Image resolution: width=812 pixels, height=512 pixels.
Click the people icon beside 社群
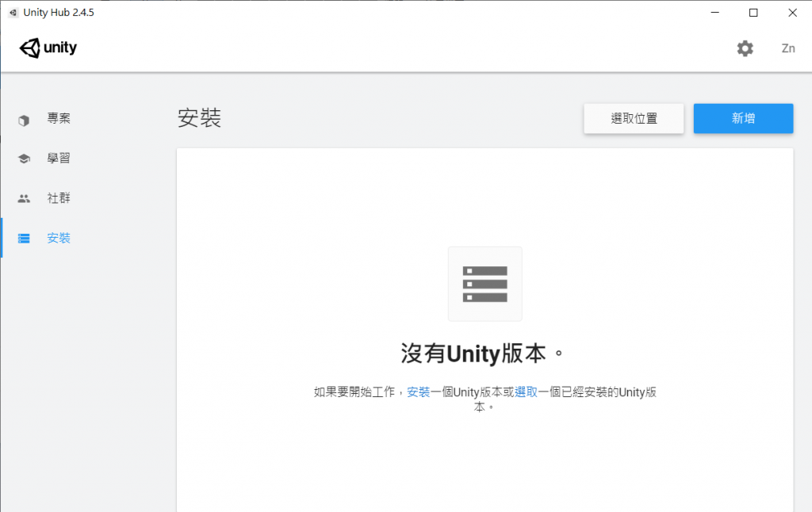[x=24, y=198]
